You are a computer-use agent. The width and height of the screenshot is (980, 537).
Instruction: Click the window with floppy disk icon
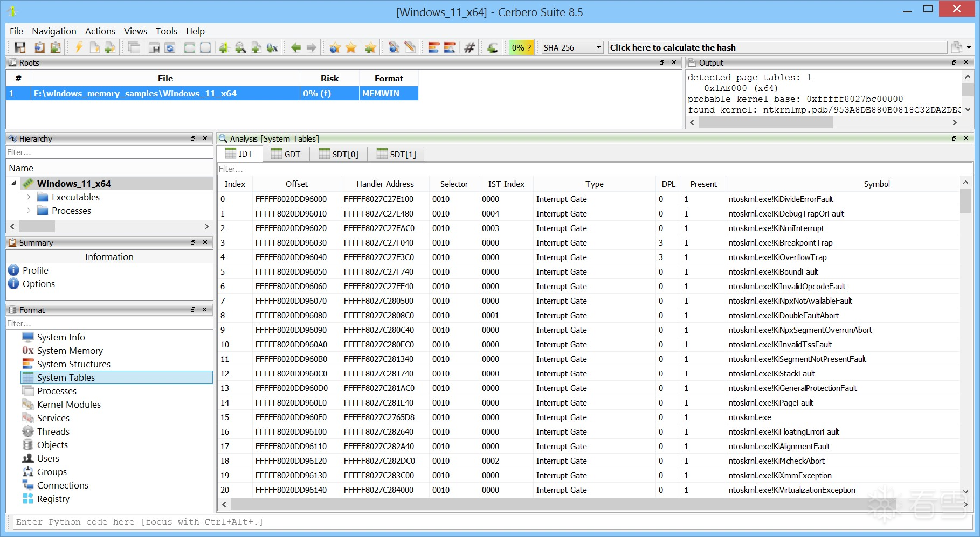(154, 47)
